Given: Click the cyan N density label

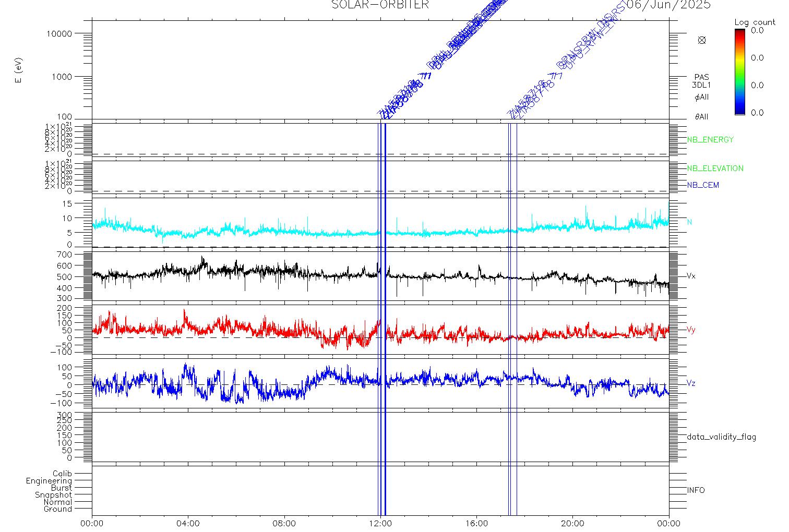Looking at the screenshot, I should [x=689, y=222].
